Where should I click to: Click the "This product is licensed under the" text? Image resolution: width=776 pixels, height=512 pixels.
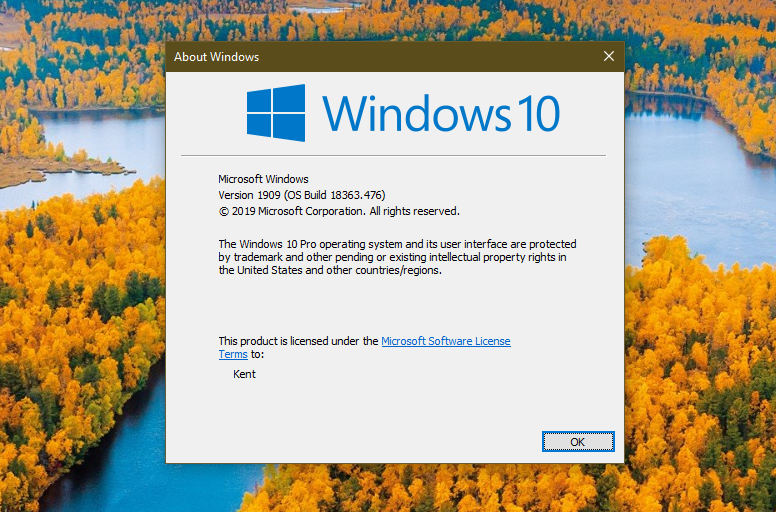pos(298,341)
